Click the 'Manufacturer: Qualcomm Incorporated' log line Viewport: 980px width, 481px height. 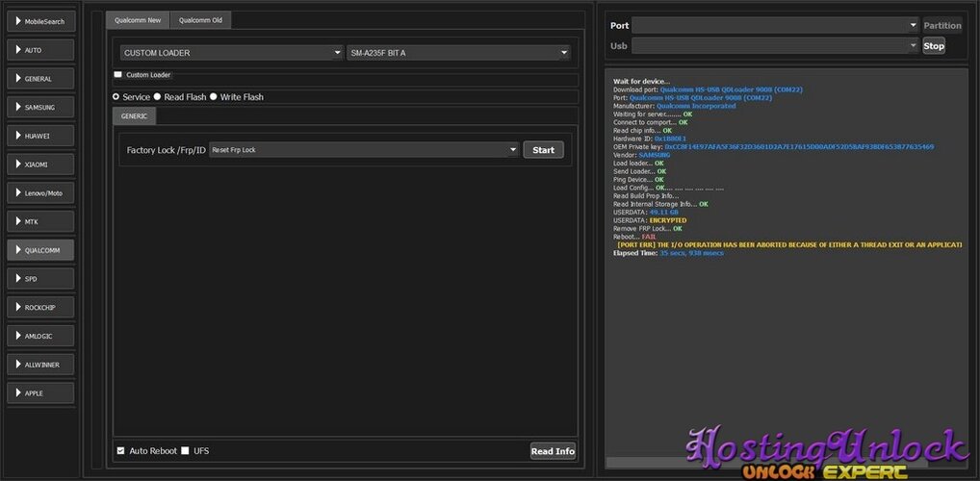pos(675,106)
